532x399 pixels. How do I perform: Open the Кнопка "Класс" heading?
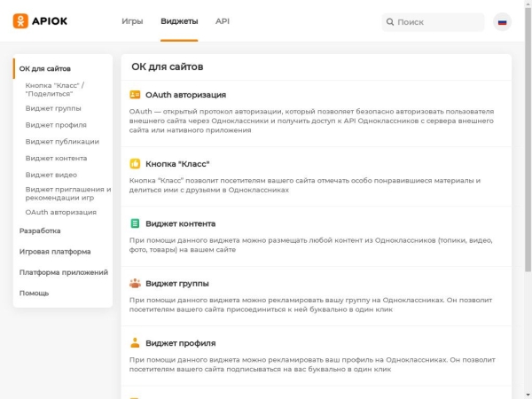pos(177,164)
